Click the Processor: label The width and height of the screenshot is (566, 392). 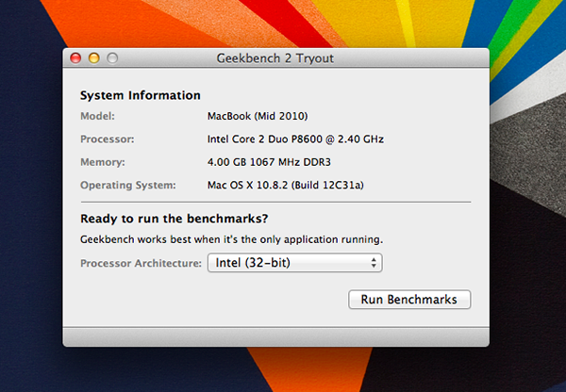click(x=107, y=139)
